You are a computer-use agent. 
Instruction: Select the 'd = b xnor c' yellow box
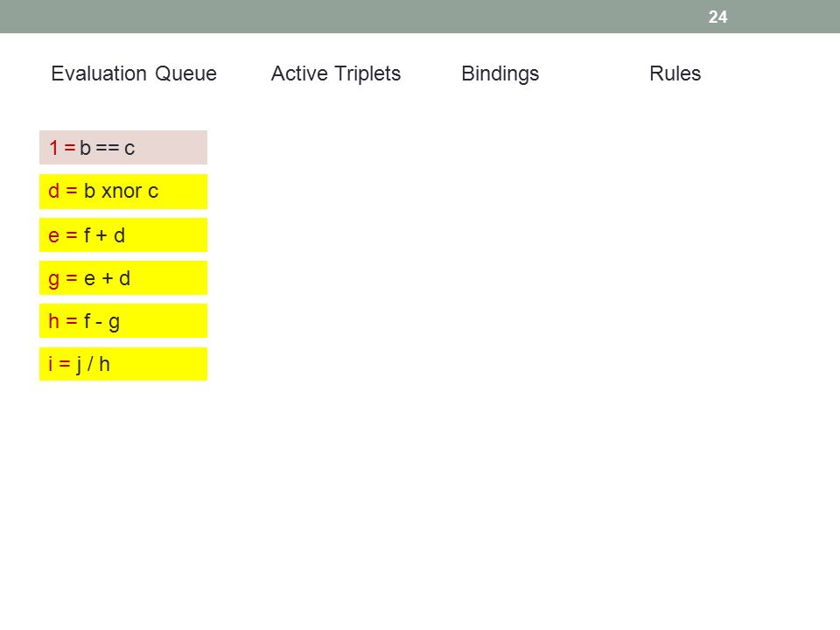point(123,192)
